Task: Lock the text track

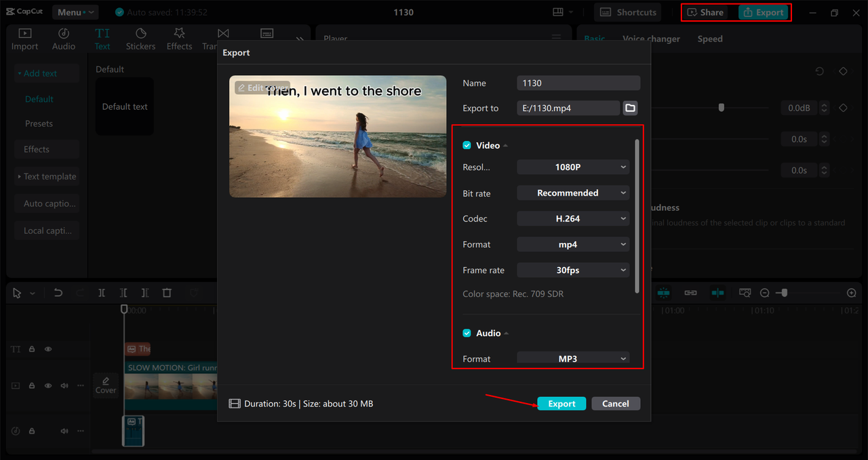Action: (x=32, y=349)
